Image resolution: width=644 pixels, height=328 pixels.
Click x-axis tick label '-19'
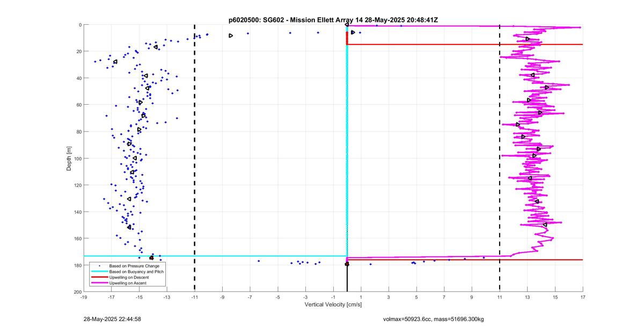click(83, 297)
